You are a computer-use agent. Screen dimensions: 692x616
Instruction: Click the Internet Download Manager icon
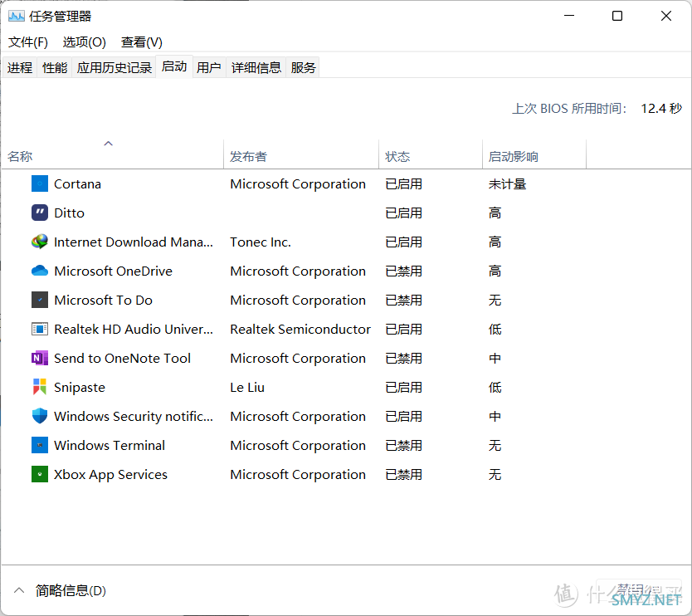(x=40, y=242)
